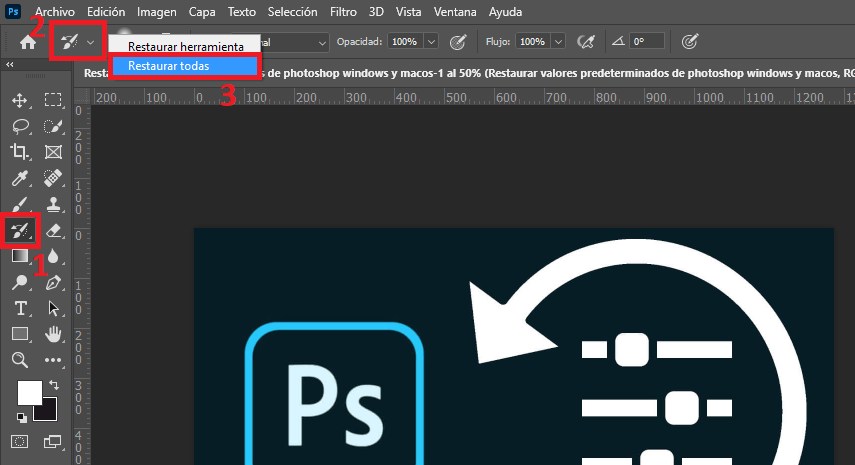Select the Eraser tool

coord(53,231)
